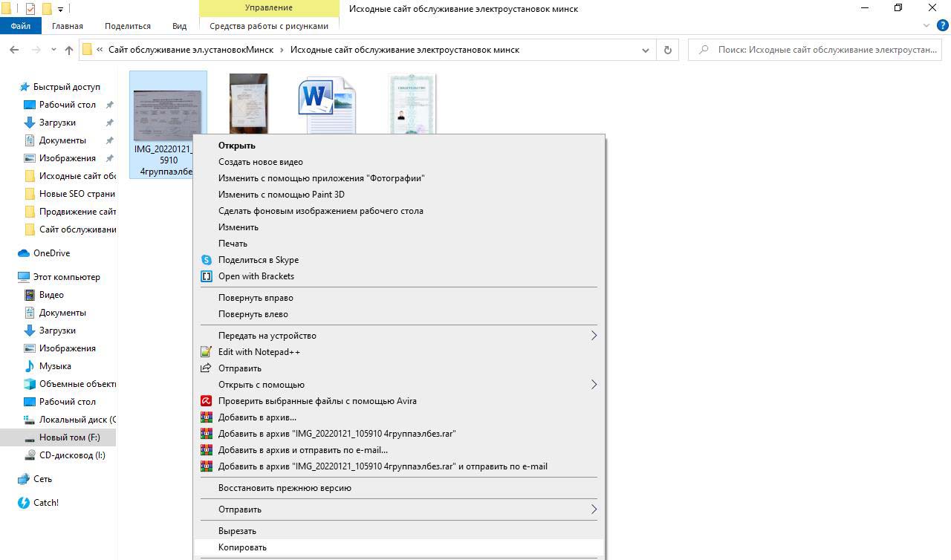The image size is (951, 560).
Task: Click the up-arrow navigation button
Action: point(69,50)
